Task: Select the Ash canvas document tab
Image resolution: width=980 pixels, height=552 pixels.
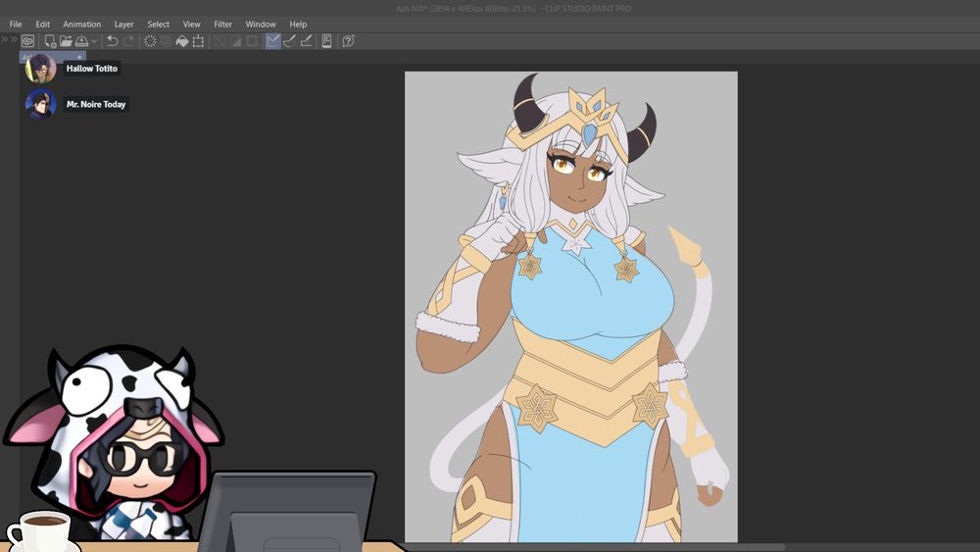Action: point(53,57)
